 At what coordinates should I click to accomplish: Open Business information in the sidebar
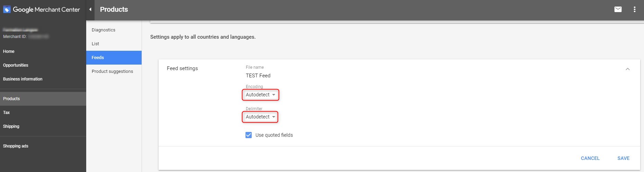coord(23,79)
